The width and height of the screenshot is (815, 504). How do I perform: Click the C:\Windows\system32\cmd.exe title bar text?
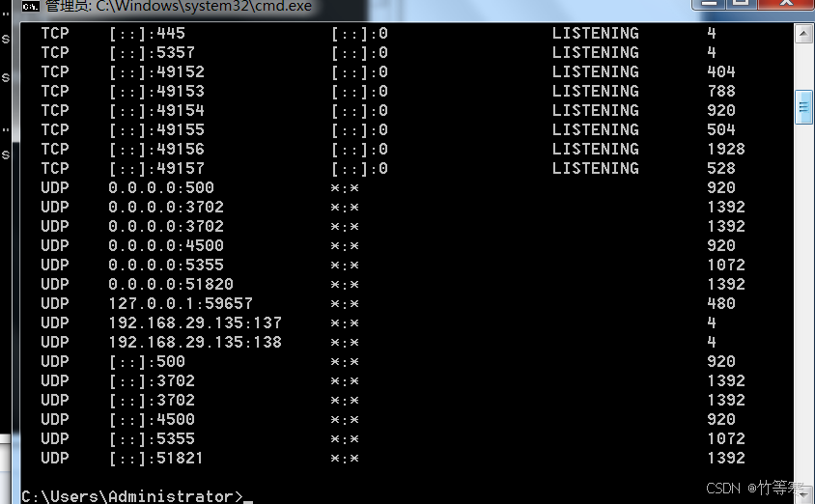click(x=179, y=7)
